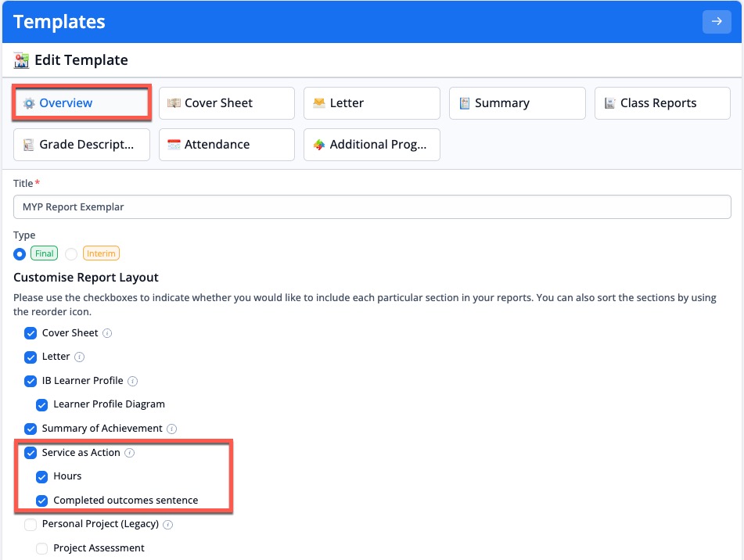Click the Title input field
Image resolution: width=744 pixels, height=560 pixels.
pos(372,207)
